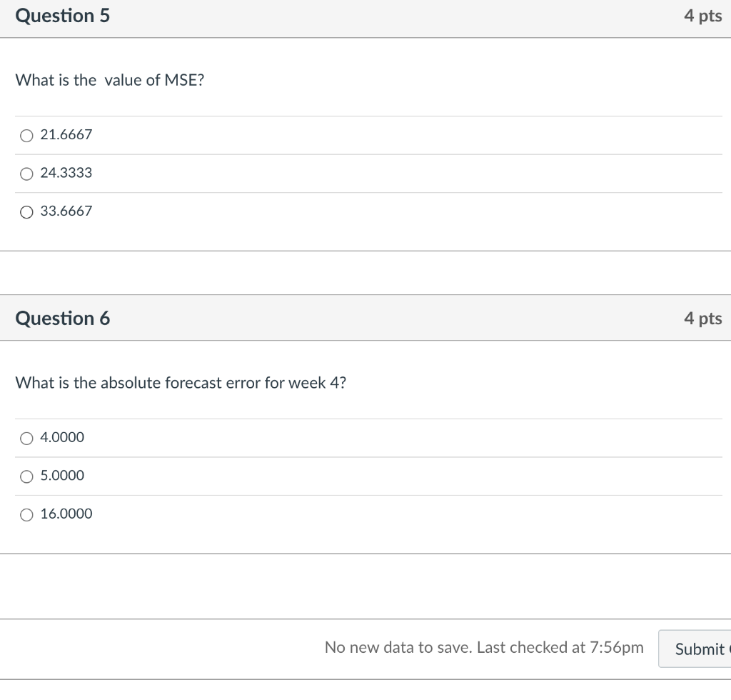Screen dimensions: 731x700
Task: Click the 5.0000 answer label text
Action: tap(62, 476)
